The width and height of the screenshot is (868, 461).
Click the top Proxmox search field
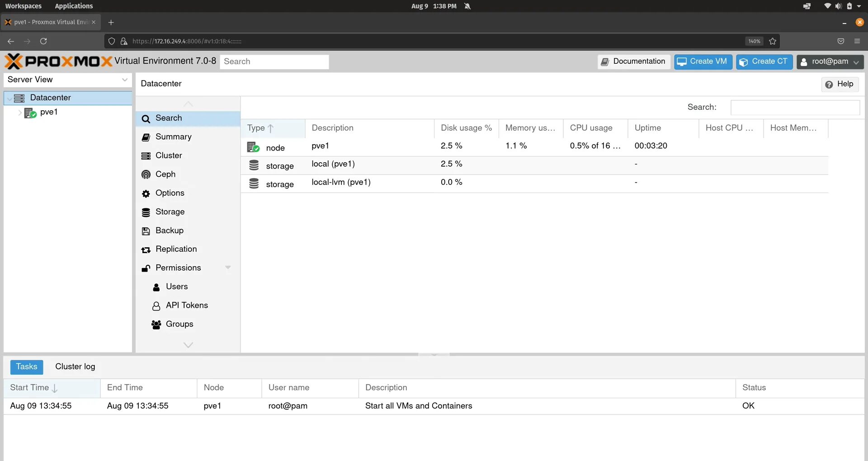coord(274,62)
